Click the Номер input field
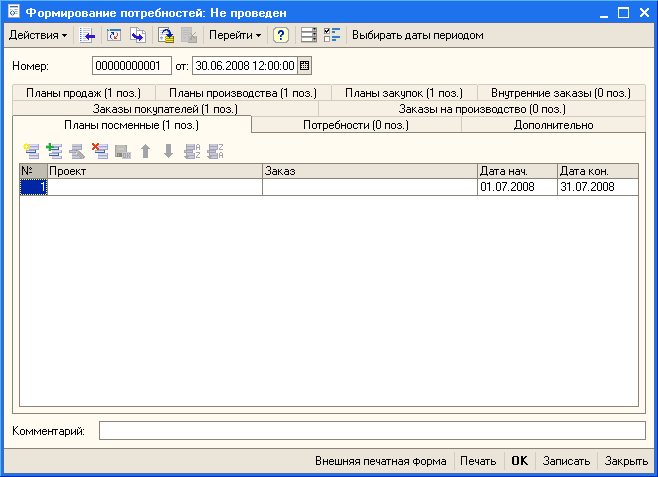 [132, 66]
